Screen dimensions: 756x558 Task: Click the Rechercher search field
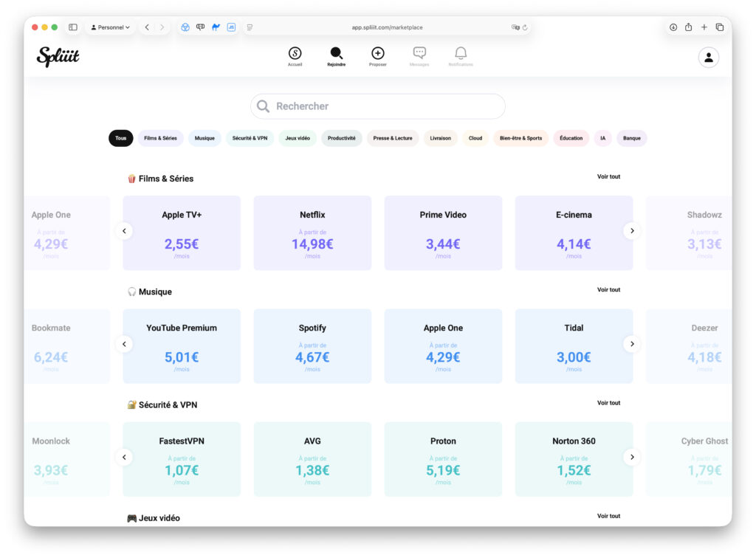377,106
